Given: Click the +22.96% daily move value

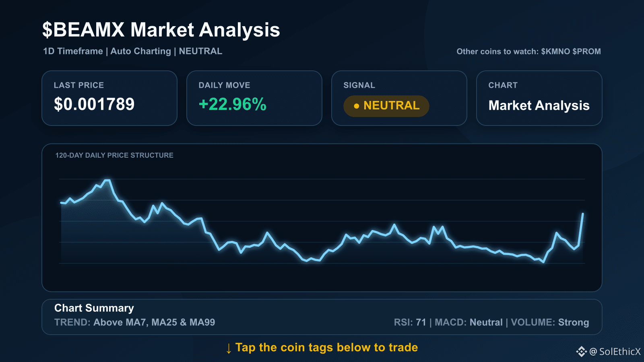Looking at the screenshot, I should tap(233, 105).
